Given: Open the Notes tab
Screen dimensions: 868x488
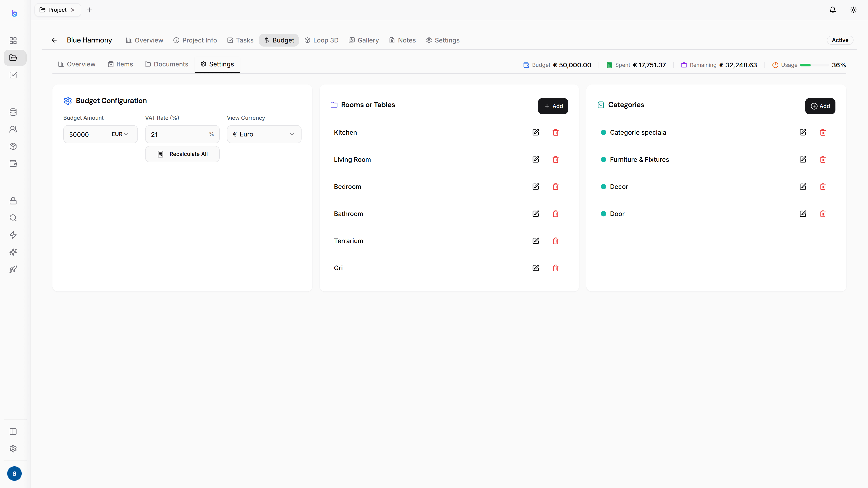Looking at the screenshot, I should [x=402, y=40].
